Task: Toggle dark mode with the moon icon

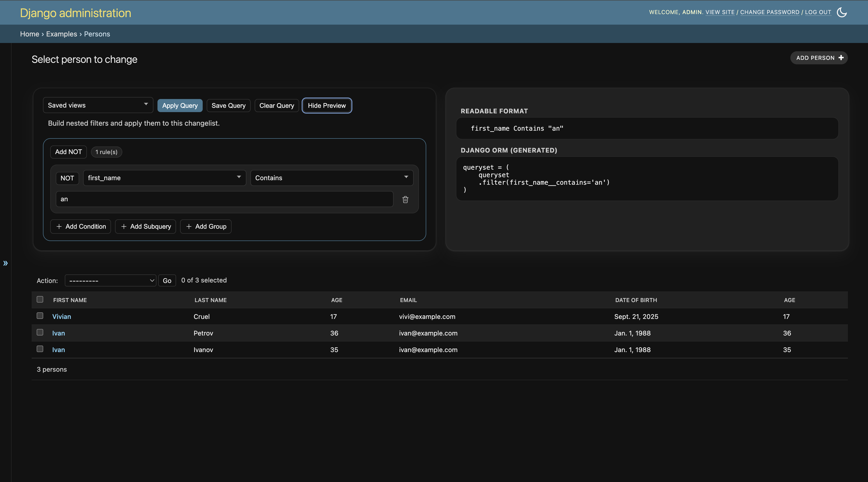Action: click(x=841, y=12)
